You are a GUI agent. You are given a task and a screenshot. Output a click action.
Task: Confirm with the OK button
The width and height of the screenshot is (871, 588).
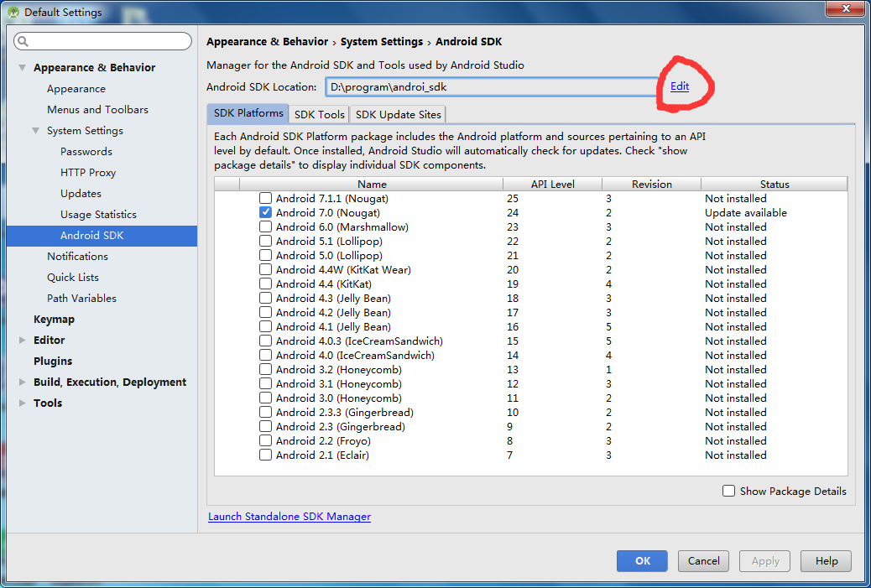tap(642, 561)
